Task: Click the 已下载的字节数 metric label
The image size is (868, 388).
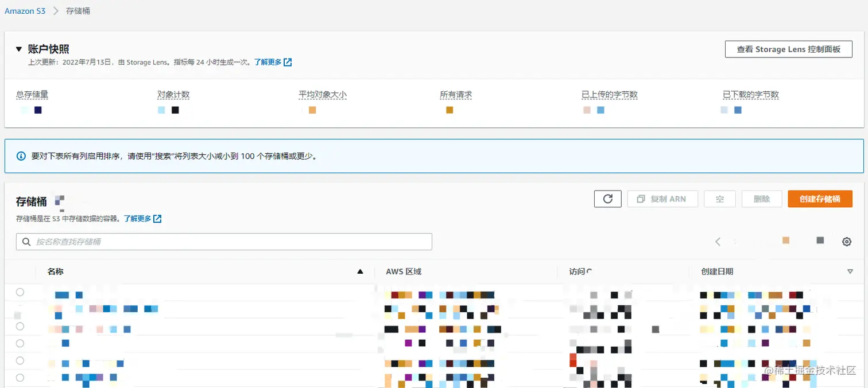Action: pos(751,95)
